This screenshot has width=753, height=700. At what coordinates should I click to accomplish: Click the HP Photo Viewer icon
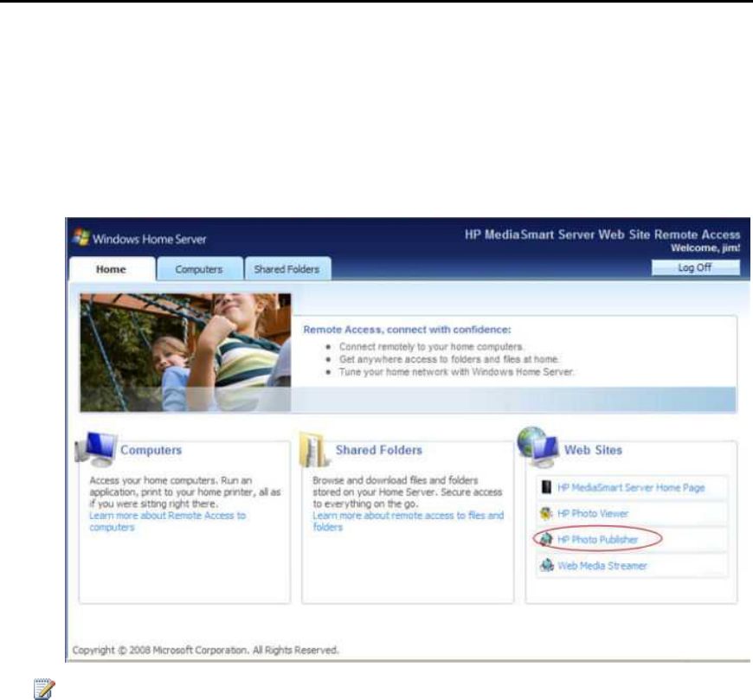point(546,513)
